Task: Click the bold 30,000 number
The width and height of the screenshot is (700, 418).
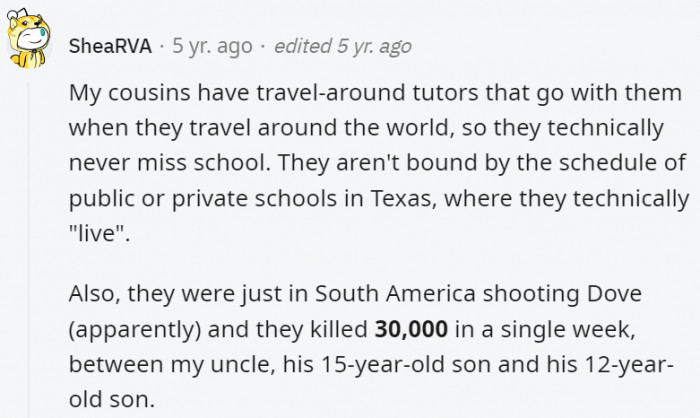Action: point(410,326)
